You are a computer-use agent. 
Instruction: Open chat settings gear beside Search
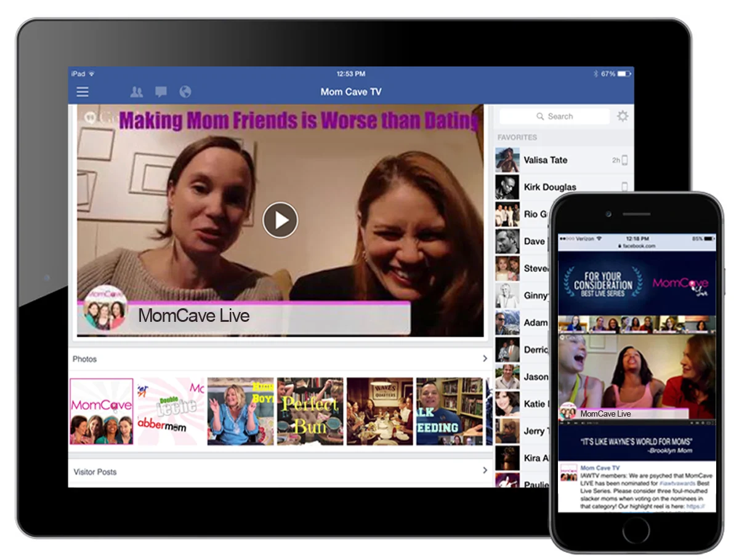623,116
